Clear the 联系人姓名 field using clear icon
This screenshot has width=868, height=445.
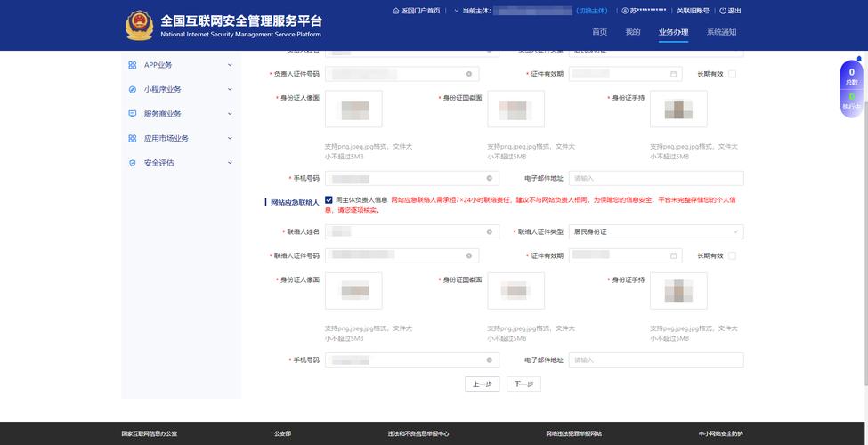489,231
